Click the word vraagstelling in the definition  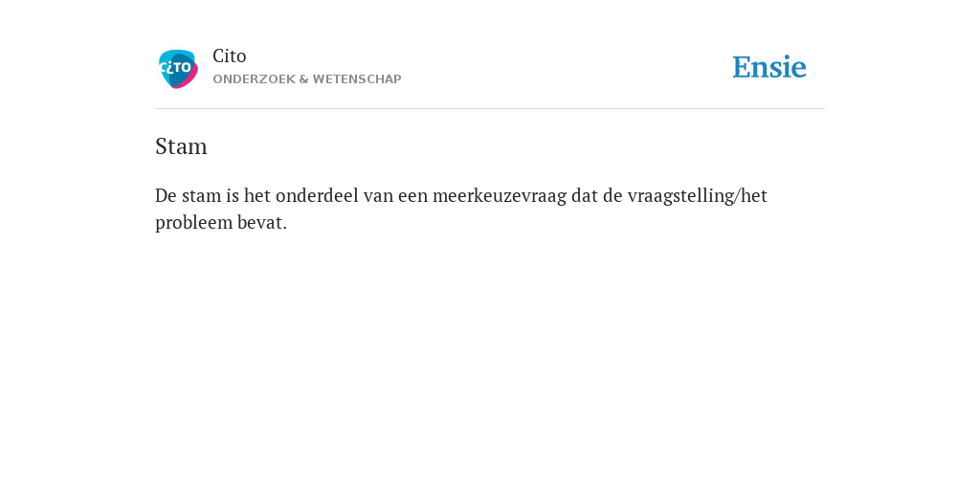pyautogui.click(x=681, y=196)
